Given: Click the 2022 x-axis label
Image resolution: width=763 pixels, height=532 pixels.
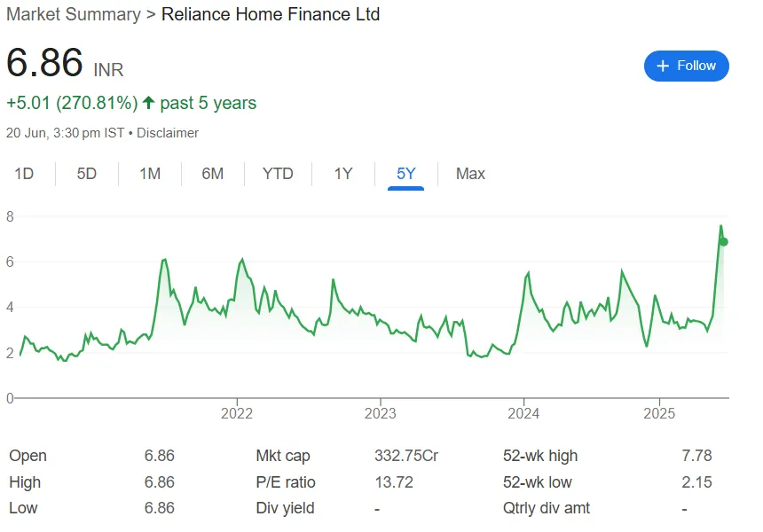Looking at the screenshot, I should point(237,413).
